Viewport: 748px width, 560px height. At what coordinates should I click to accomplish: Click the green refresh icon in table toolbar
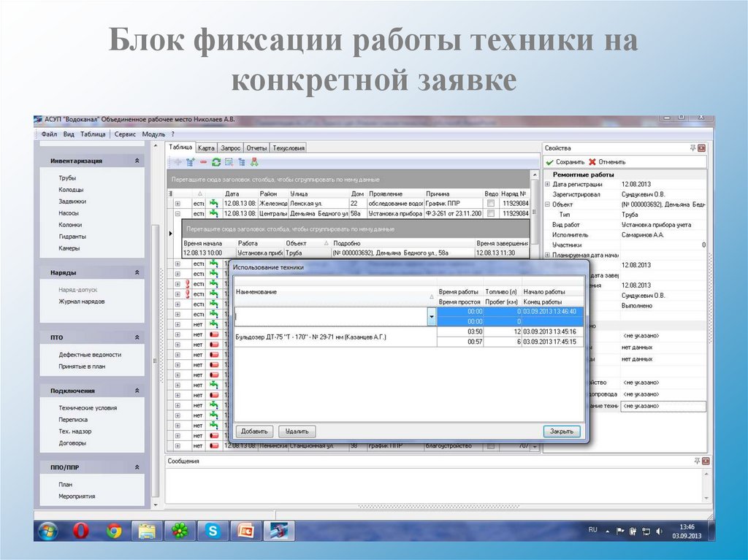216,162
